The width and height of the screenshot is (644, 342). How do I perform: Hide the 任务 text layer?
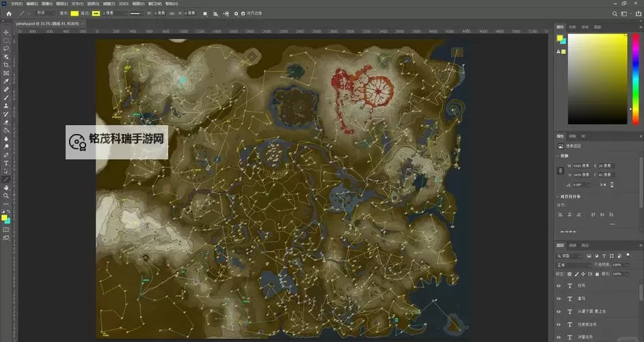pyautogui.click(x=559, y=287)
